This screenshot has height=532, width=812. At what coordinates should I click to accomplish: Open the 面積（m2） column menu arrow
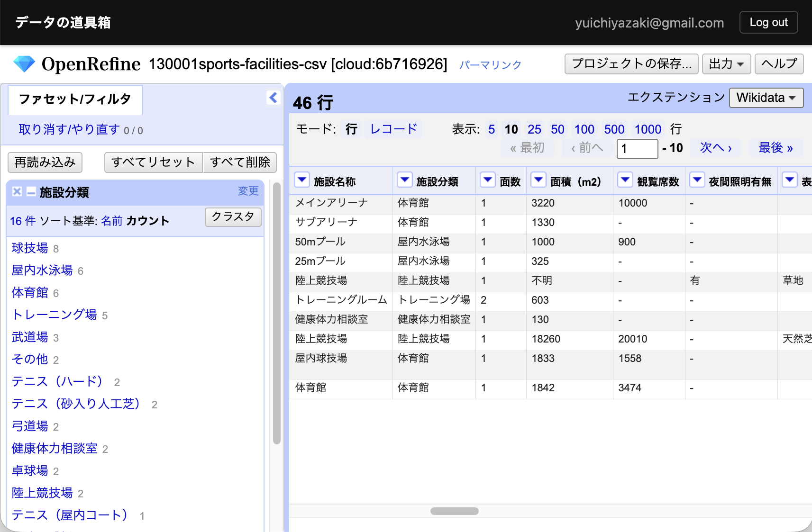coord(538,180)
